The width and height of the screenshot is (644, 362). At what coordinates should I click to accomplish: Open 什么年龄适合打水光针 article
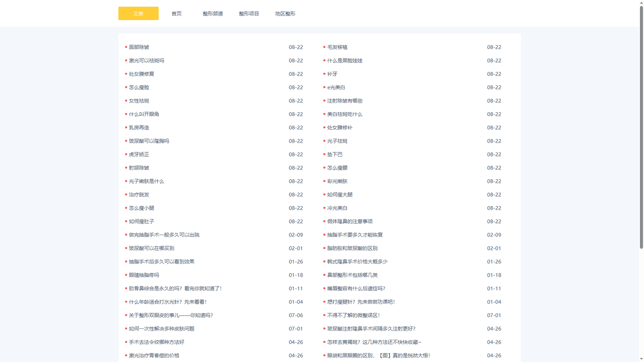click(168, 302)
